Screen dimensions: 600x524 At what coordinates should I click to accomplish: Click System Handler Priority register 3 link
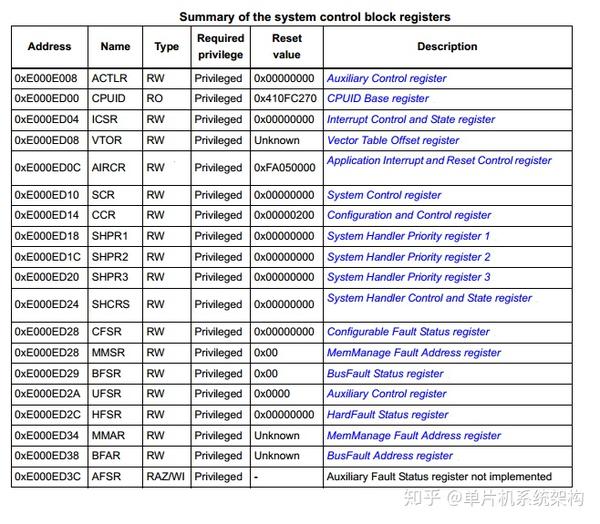tap(408, 277)
